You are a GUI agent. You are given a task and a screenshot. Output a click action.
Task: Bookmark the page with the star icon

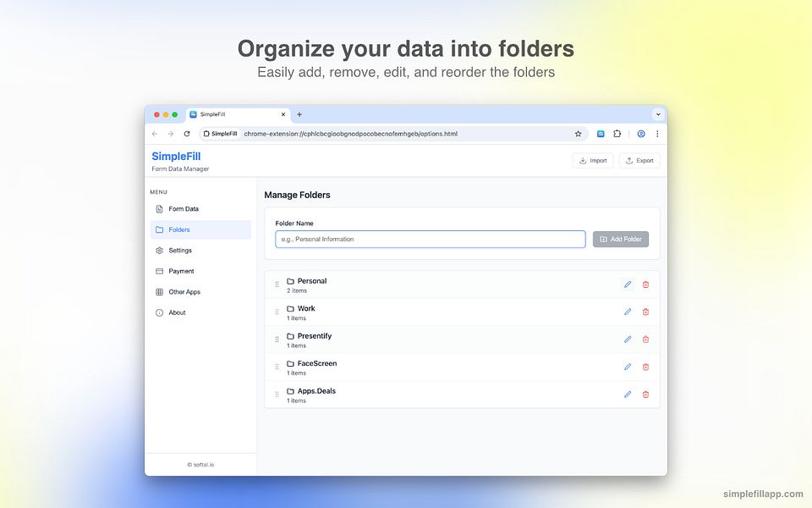click(x=578, y=133)
